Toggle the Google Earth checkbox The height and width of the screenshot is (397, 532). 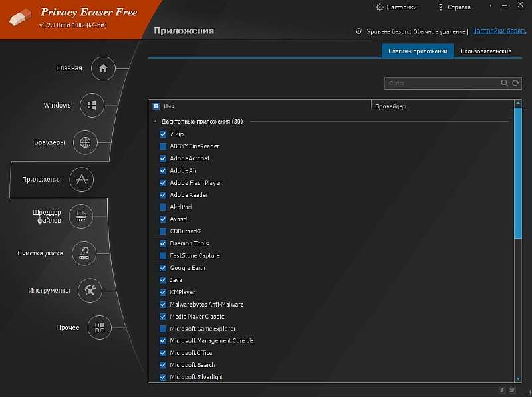pos(163,268)
